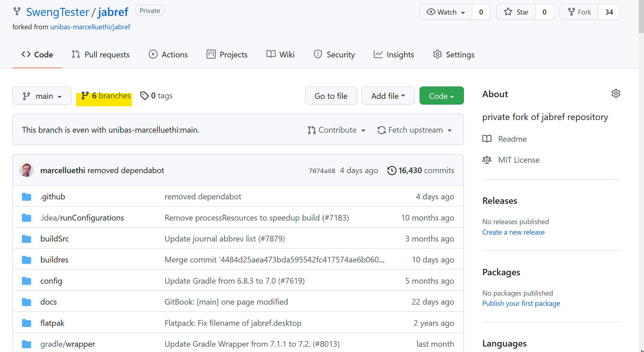Click the 0 tags icon link

[x=144, y=96]
